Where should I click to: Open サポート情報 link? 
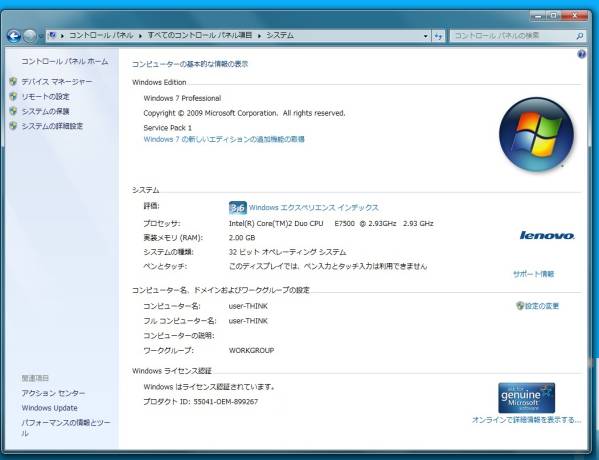(x=533, y=274)
